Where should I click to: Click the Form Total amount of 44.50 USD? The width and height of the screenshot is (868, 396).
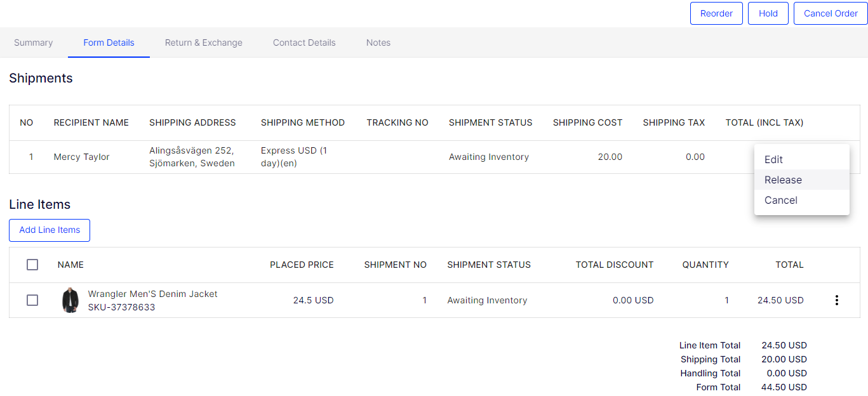click(x=784, y=387)
